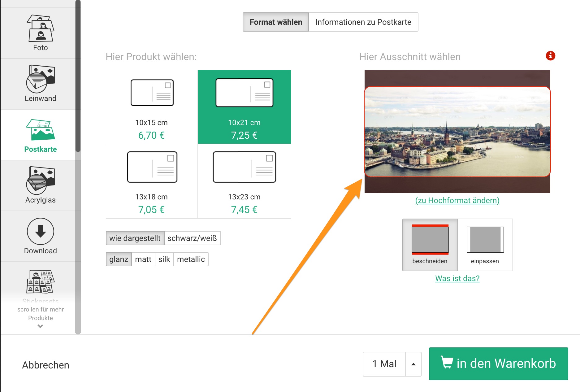Select einpassen fit mode
This screenshot has height=392, width=580.
click(485, 245)
